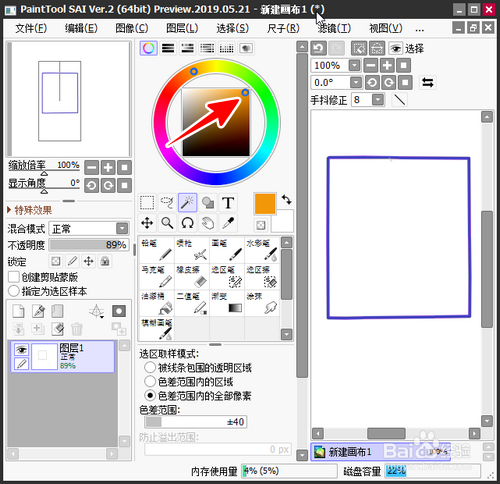500x484 pixels.
Task: Select the move tool
Action: tap(147, 223)
